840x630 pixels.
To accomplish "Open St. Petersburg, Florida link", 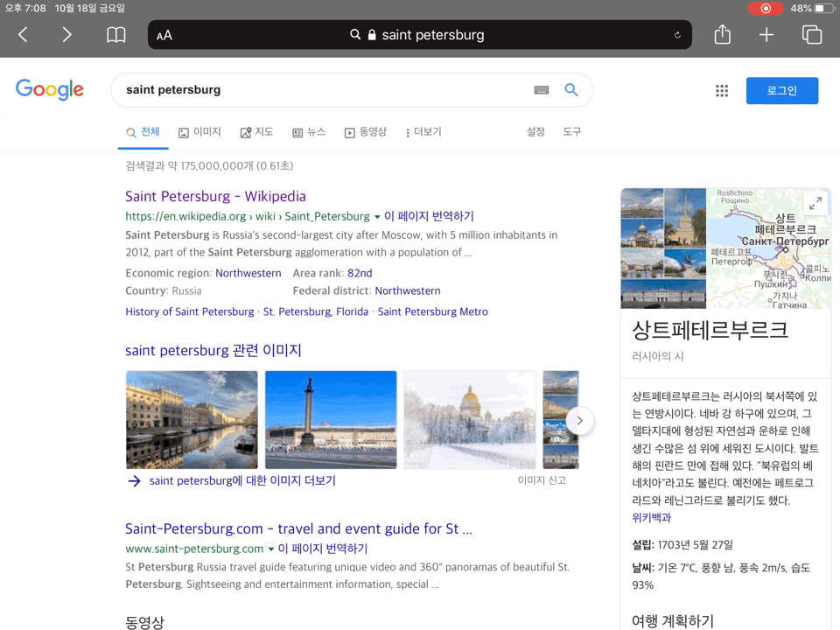I will click(316, 311).
